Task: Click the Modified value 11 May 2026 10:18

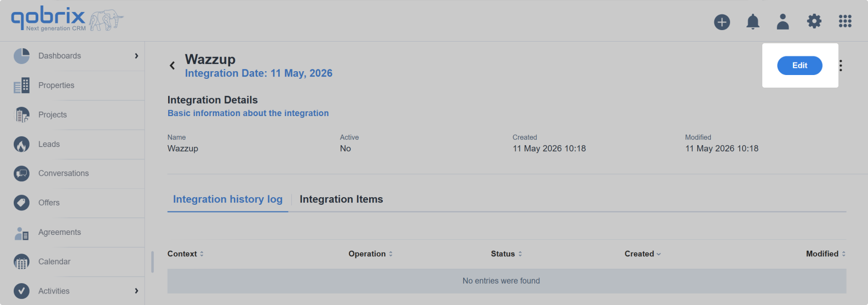Action: coord(722,148)
